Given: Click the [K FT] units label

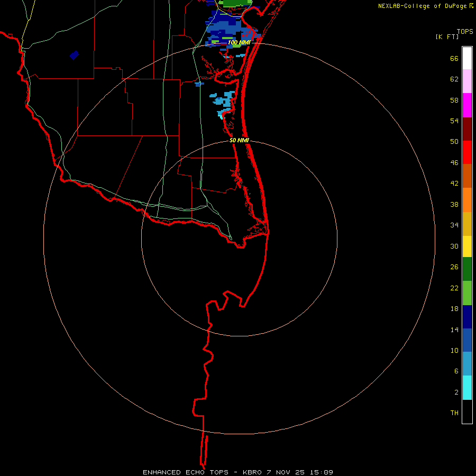Looking at the screenshot, I should pyautogui.click(x=447, y=37).
